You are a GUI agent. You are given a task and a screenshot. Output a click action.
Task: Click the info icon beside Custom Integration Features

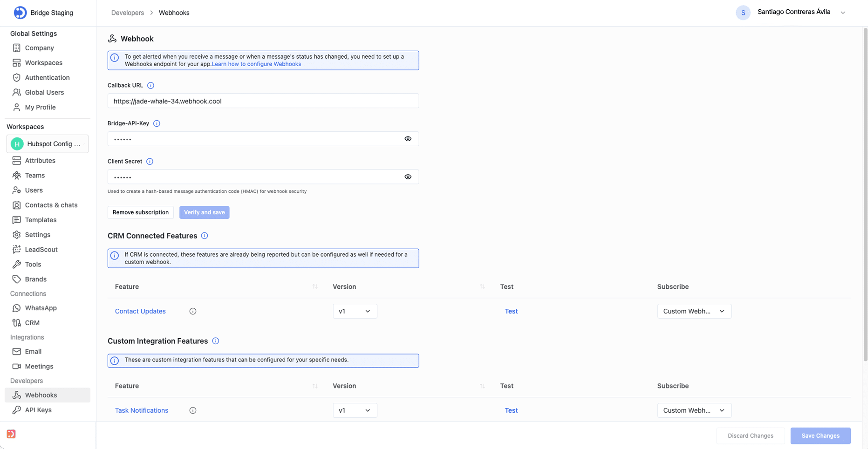(x=216, y=341)
